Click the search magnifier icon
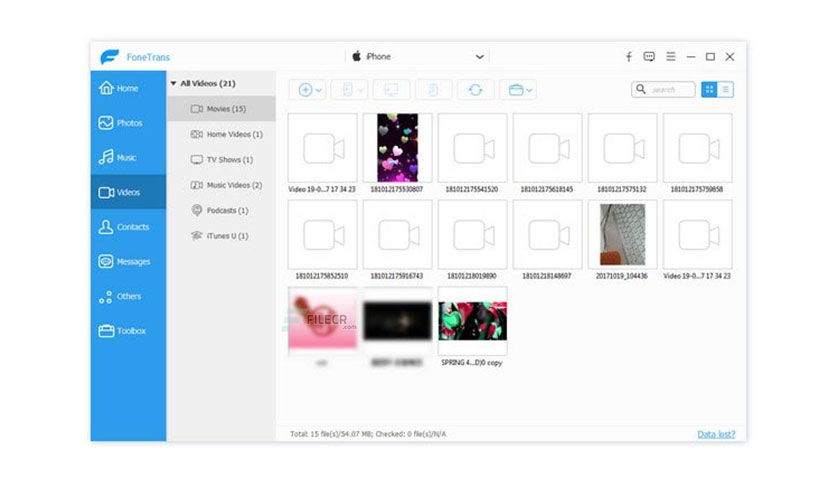 click(x=641, y=89)
